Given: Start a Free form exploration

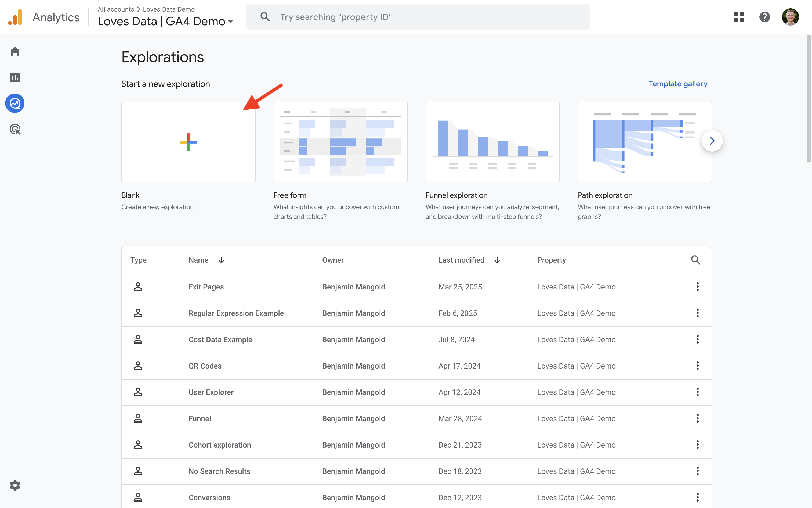Looking at the screenshot, I should [x=340, y=142].
